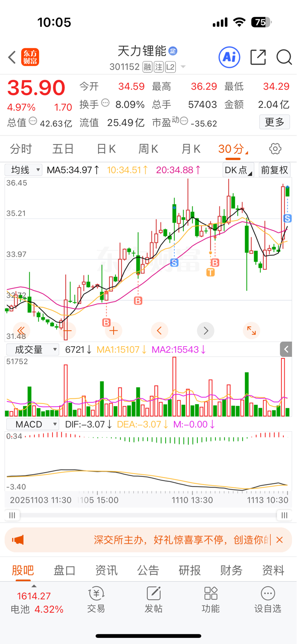Open the 交易 trade button

click(x=96, y=600)
